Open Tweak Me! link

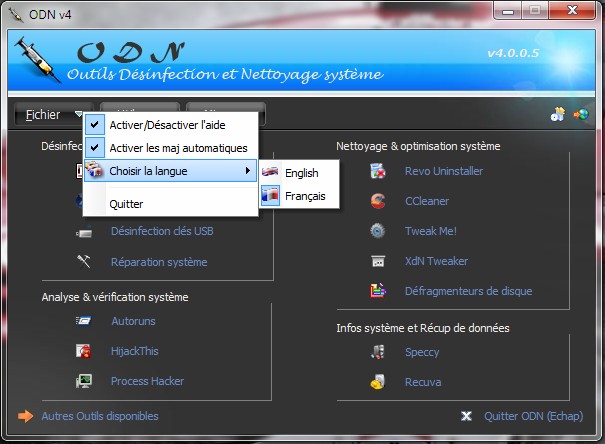tap(431, 231)
